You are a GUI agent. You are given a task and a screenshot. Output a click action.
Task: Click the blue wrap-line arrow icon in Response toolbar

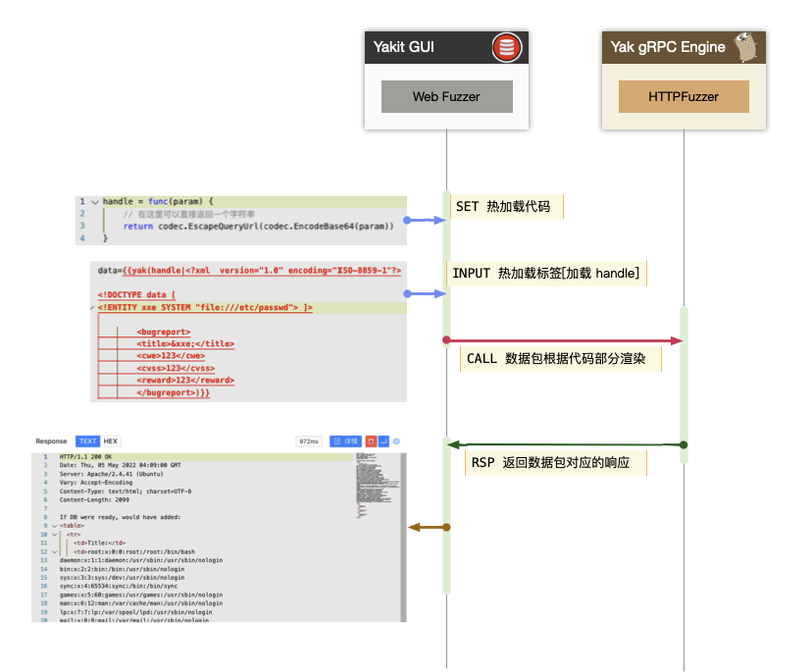(383, 441)
